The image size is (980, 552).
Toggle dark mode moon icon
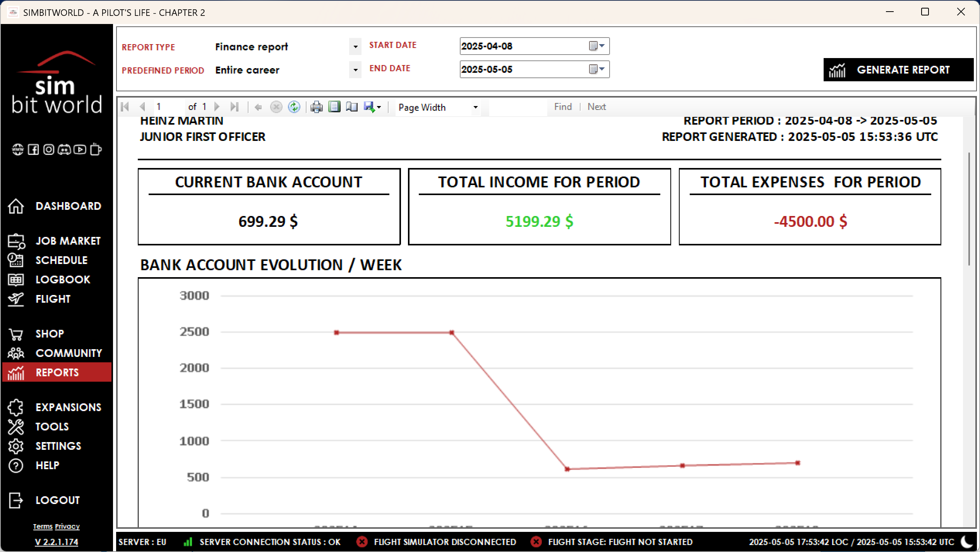click(x=966, y=542)
